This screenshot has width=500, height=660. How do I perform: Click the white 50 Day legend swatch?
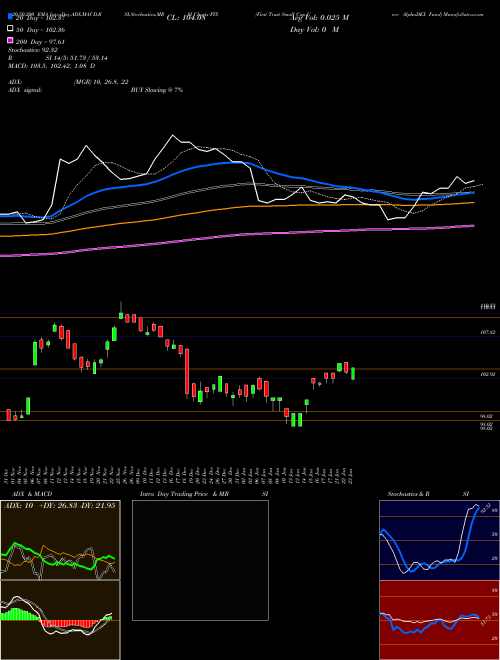[x=10, y=29]
